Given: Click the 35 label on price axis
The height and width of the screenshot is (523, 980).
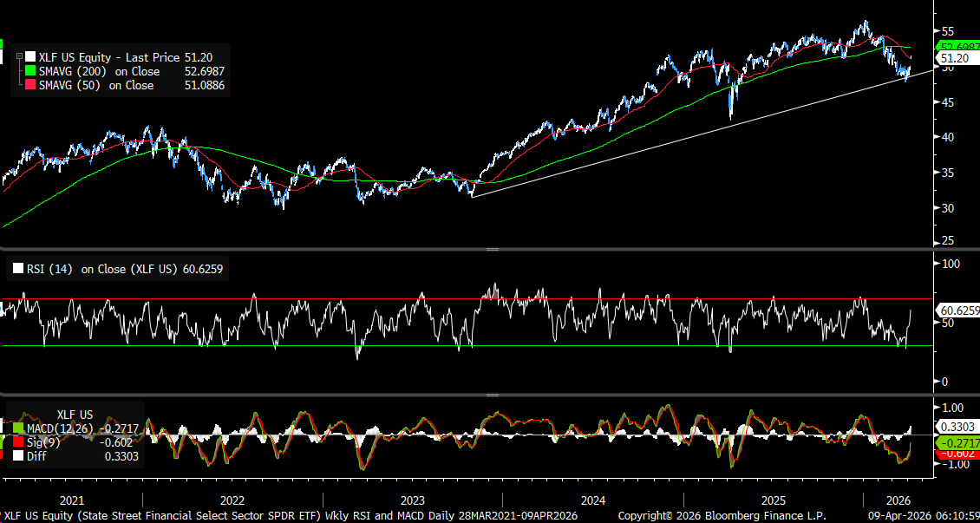Looking at the screenshot, I should pos(947,173).
